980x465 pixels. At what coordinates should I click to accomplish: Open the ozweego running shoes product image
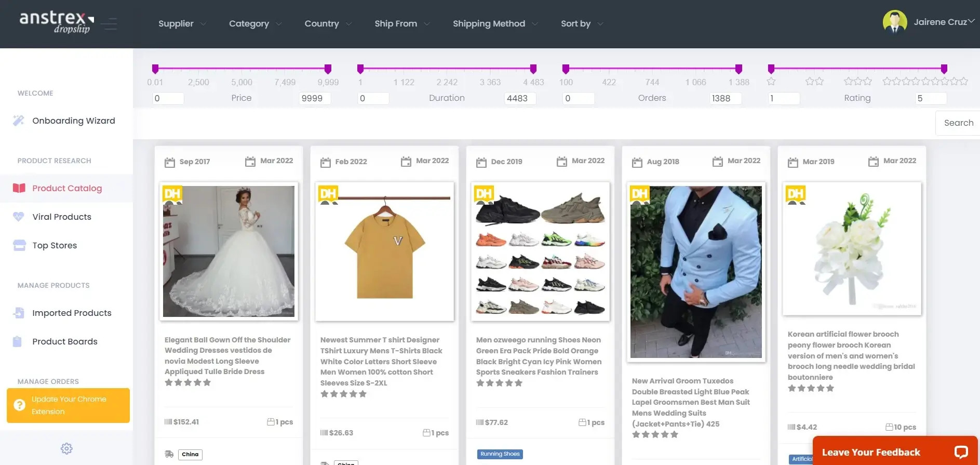click(x=540, y=251)
